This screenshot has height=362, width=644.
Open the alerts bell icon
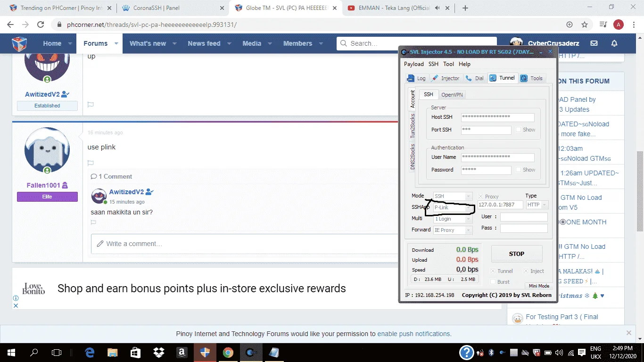click(x=614, y=43)
